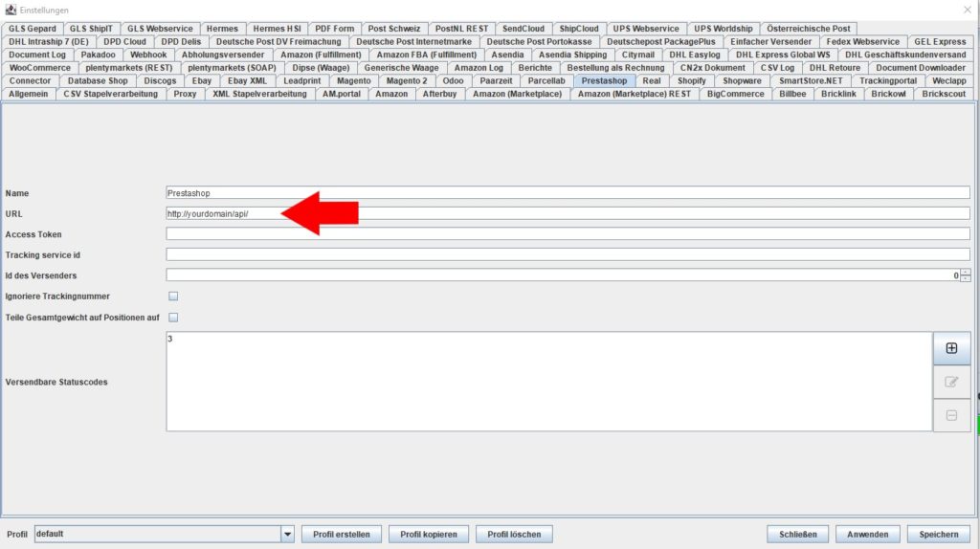Screen dimensions: 980x549
Task: Open the Allgemein tab
Action: tap(28, 94)
